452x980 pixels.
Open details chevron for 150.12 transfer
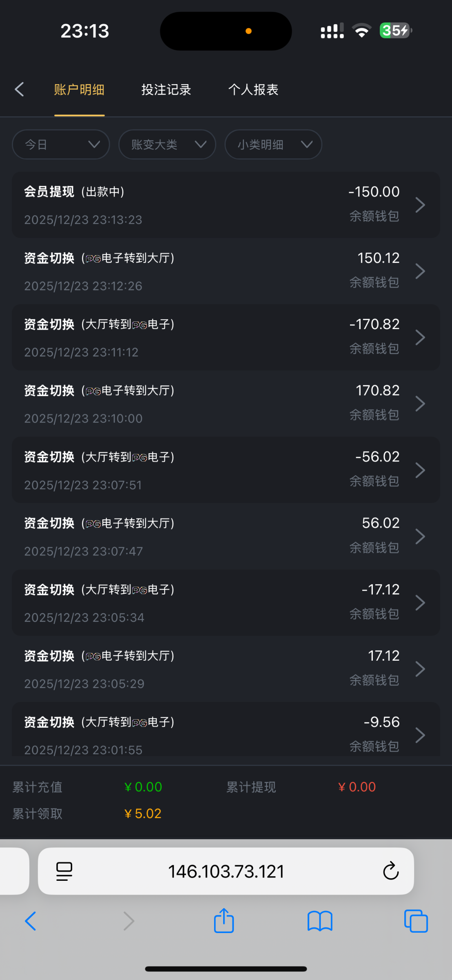coord(420,271)
